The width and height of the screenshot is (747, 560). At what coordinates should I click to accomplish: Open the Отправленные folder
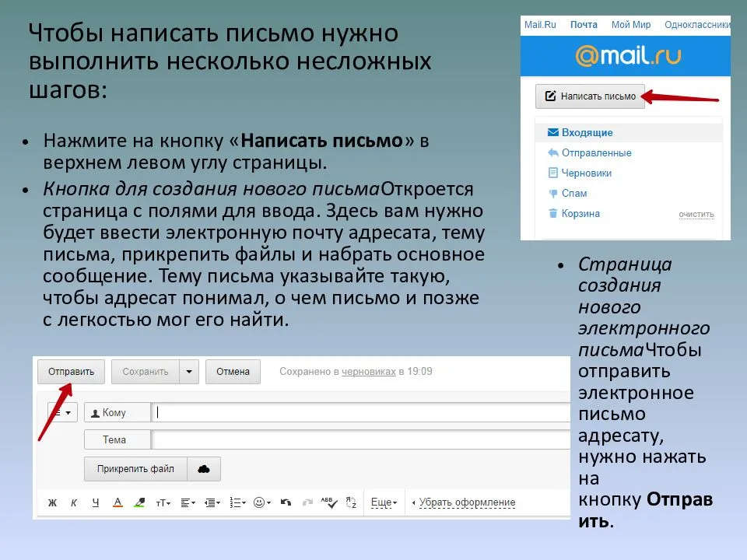(597, 153)
